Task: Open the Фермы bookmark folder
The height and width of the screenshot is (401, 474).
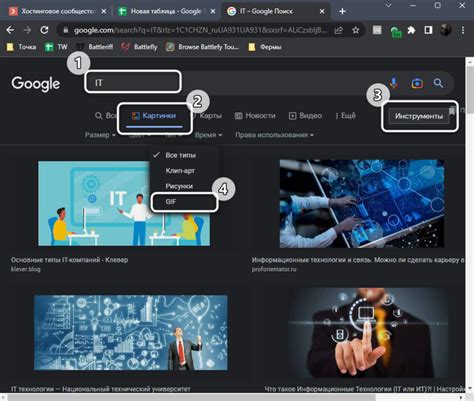Action: pos(265,47)
